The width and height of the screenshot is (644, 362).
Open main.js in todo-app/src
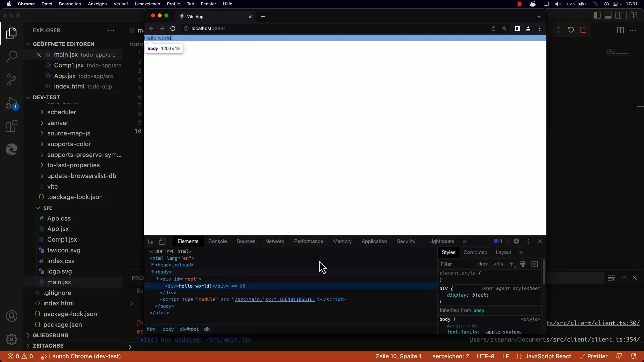[x=65, y=54]
